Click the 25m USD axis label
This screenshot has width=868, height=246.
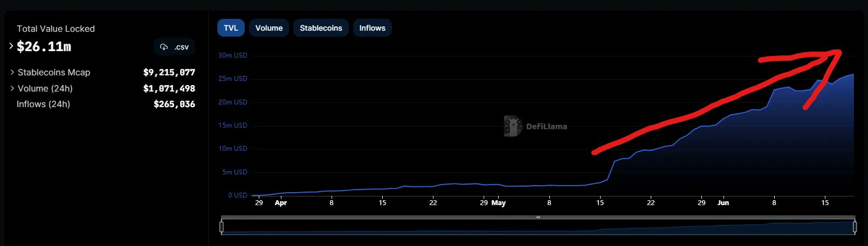pos(232,79)
